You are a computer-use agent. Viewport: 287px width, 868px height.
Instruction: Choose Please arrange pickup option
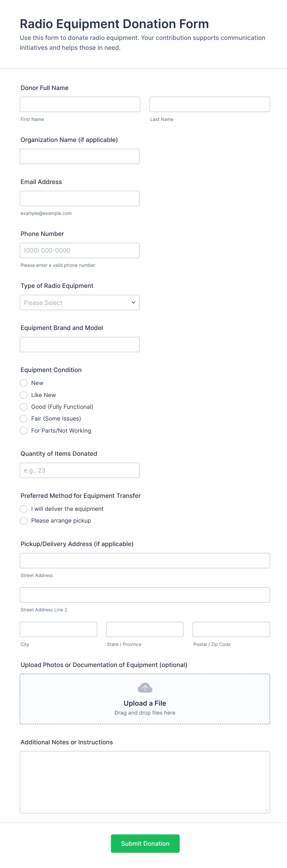[23, 521]
